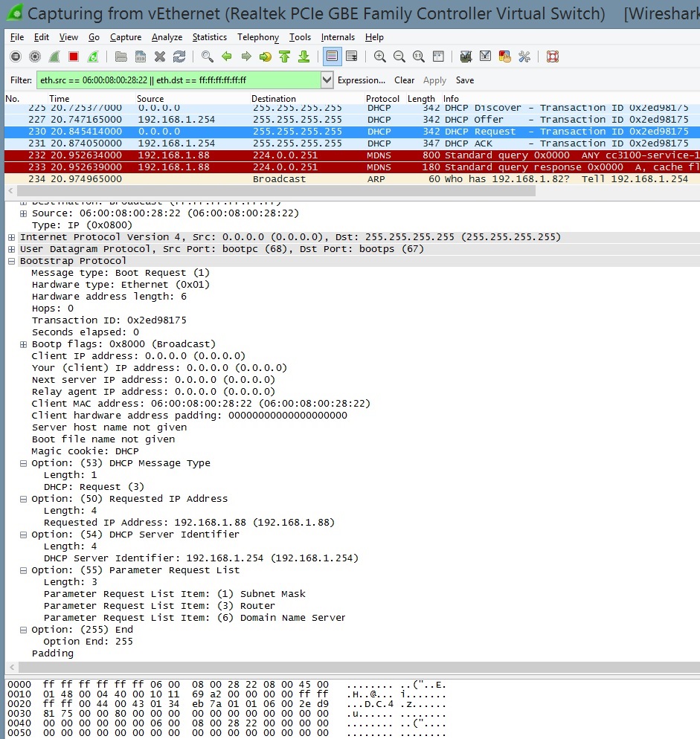The image size is (700, 739).
Task: Open capture filters dialog icon
Action: click(x=466, y=57)
